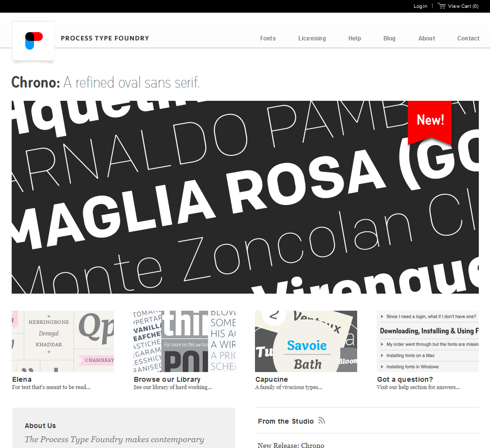The height and width of the screenshot is (448, 490).
Task: Open the shopping cart icon
Action: (x=441, y=6)
